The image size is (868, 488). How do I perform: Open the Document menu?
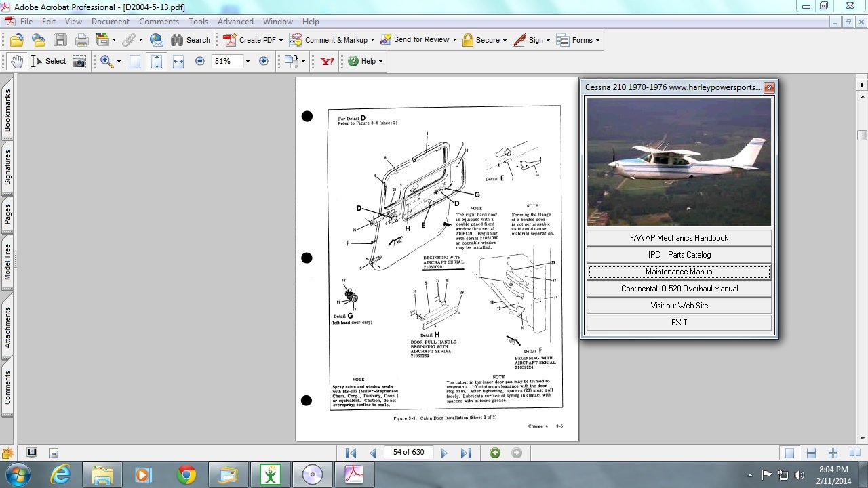110,21
